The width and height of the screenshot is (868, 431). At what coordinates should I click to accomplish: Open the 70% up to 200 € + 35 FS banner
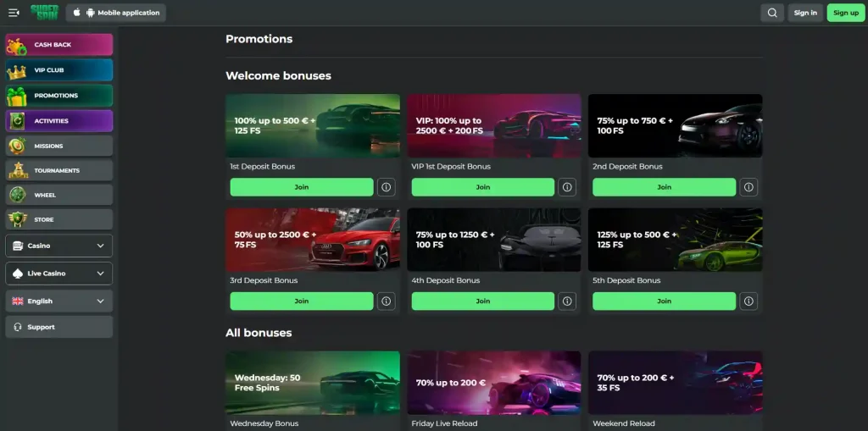pyautogui.click(x=676, y=383)
